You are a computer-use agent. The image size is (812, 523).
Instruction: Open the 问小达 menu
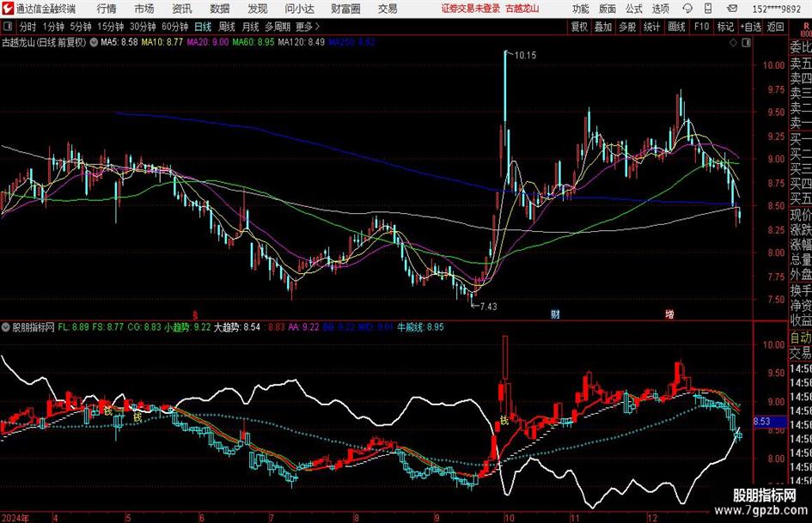pyautogui.click(x=299, y=9)
